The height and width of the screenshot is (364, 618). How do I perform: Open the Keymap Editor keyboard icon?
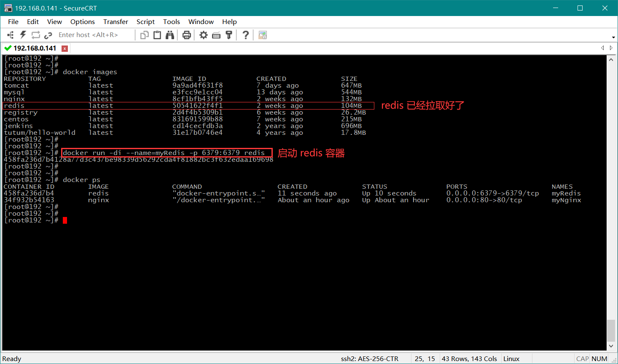pyautogui.click(x=216, y=35)
